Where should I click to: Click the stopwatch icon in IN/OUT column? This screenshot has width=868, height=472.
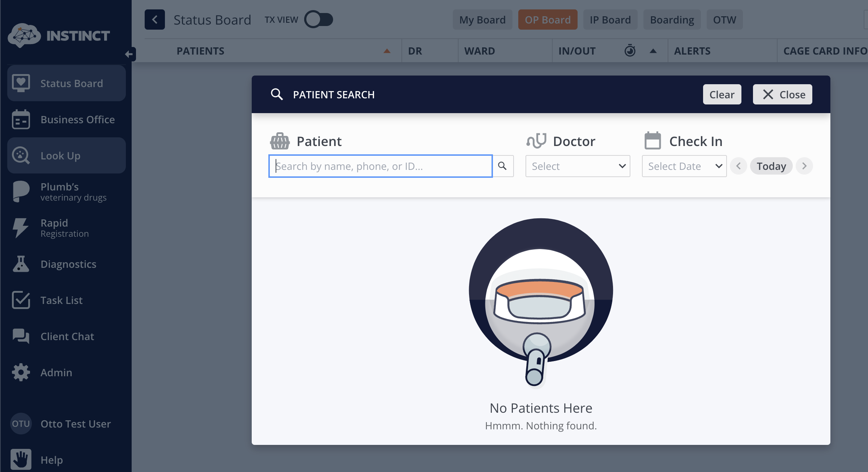point(630,51)
